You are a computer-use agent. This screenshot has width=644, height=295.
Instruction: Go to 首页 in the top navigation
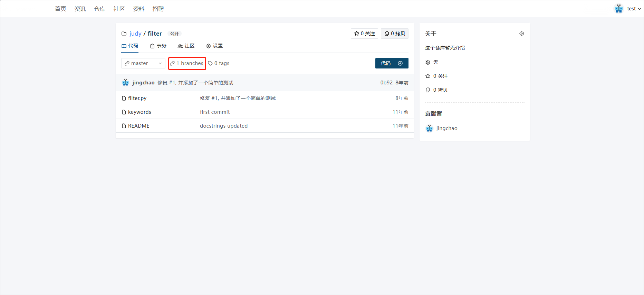[60, 9]
